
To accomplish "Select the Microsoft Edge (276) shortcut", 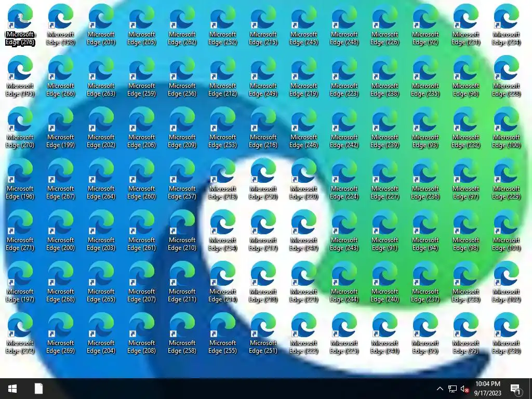I will (x=20, y=24).
